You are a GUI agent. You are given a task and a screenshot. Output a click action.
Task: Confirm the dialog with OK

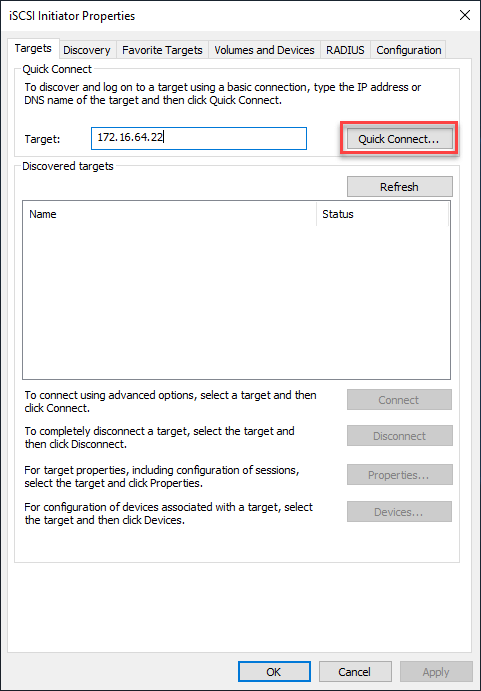[x=274, y=672]
